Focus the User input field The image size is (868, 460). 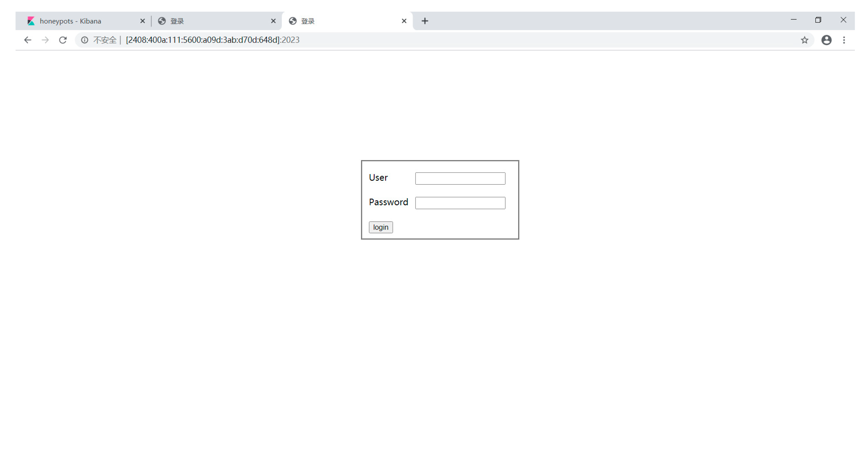click(460, 178)
